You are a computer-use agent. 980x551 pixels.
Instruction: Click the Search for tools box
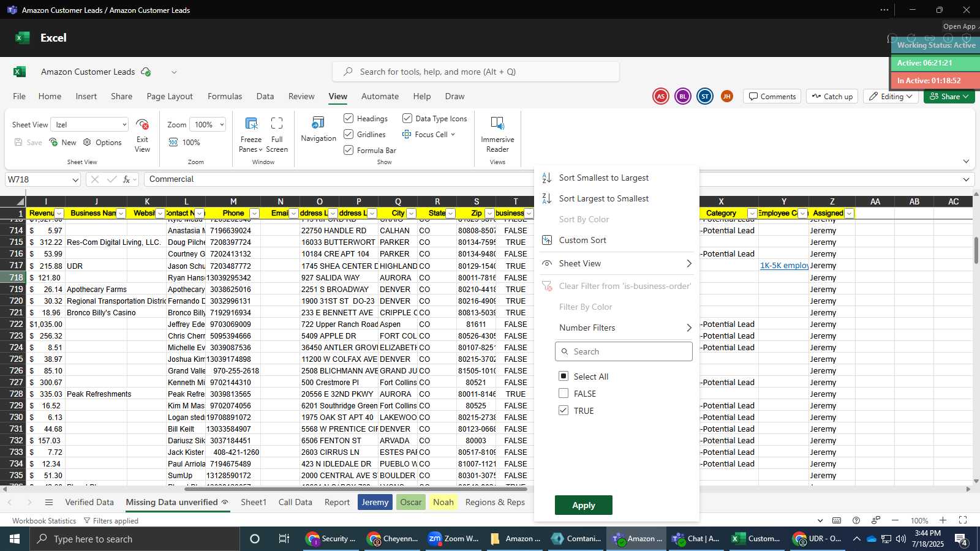[x=476, y=72]
